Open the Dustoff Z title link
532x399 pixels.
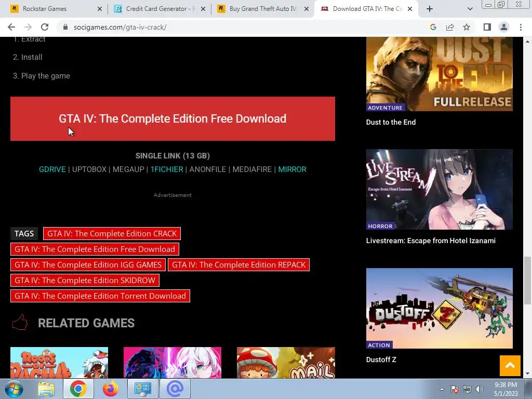coord(381,360)
